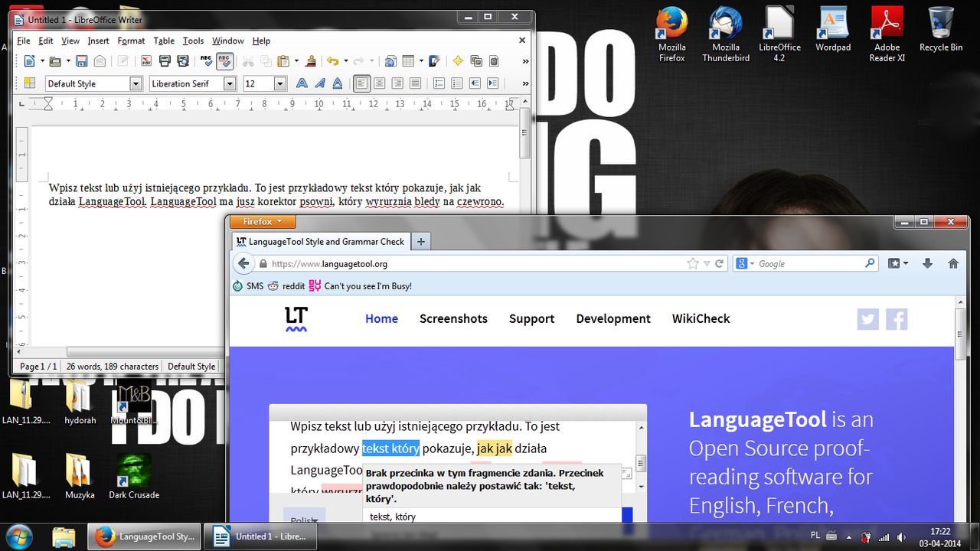Go to Firefox home page icon
The image size is (980, 551).
(953, 263)
